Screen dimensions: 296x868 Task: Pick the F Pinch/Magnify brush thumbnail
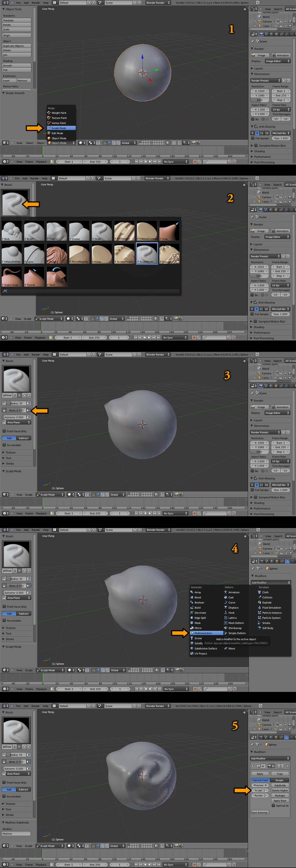coord(79,253)
